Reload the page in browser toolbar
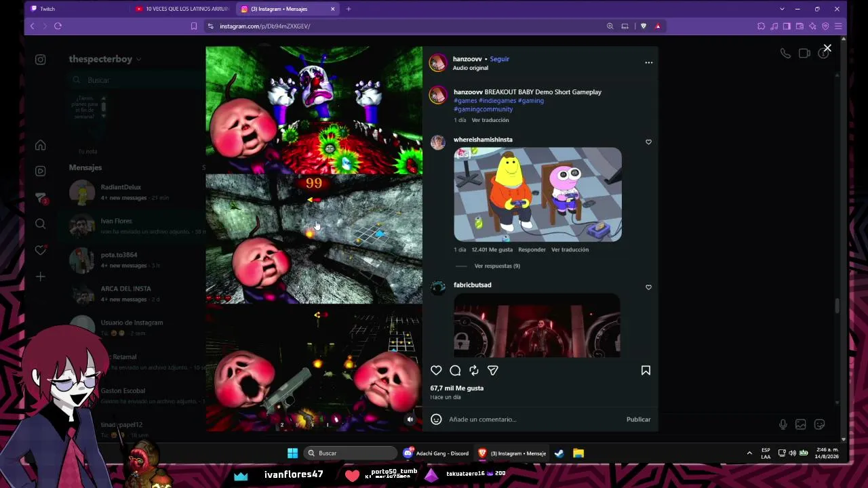 pos(58,26)
